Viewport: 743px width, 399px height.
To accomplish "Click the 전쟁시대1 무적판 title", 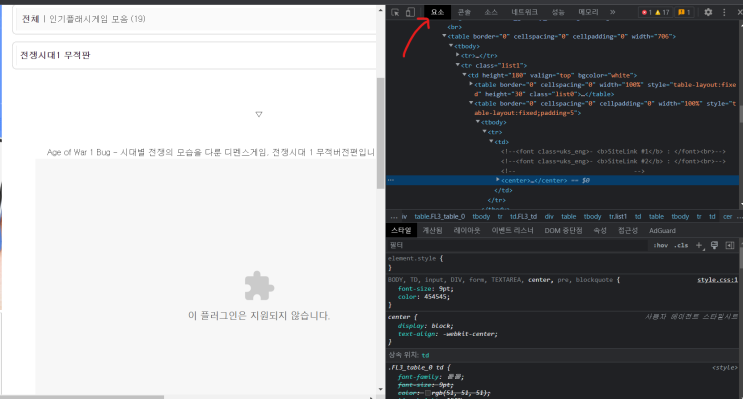I will 55,55.
